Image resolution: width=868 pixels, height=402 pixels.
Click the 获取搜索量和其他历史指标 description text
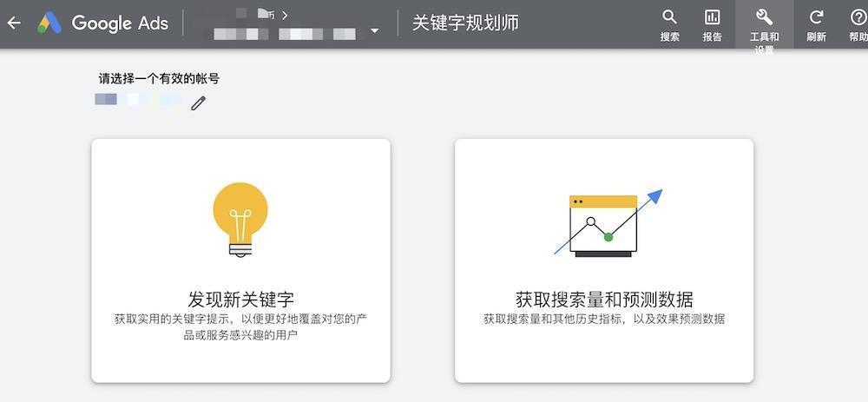604,319
